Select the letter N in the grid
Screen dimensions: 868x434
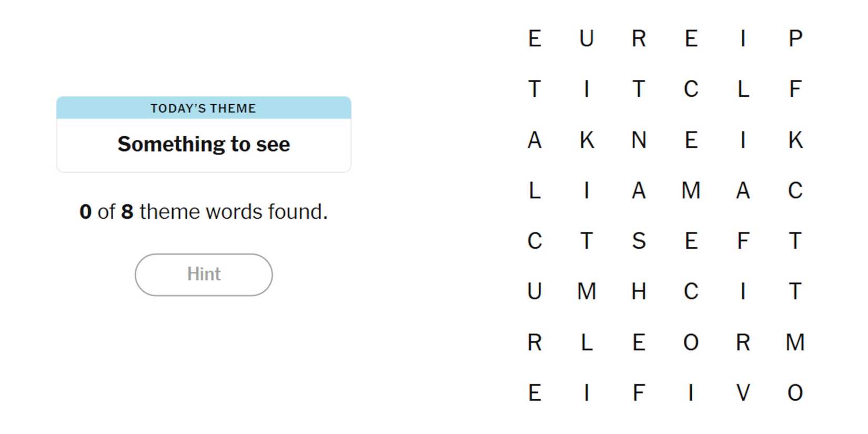click(x=639, y=140)
